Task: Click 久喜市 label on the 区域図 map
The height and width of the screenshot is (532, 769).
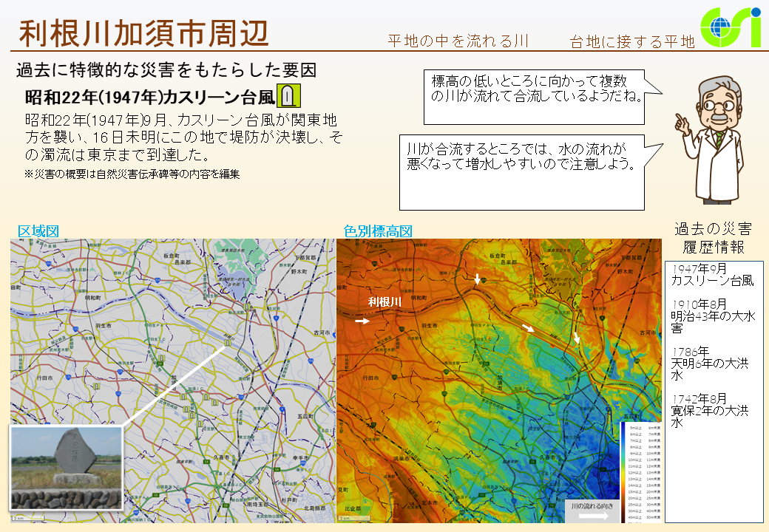Action: coord(221,457)
